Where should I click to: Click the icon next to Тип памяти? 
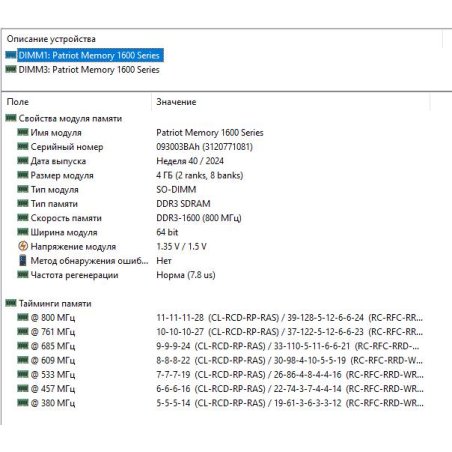[23, 203]
